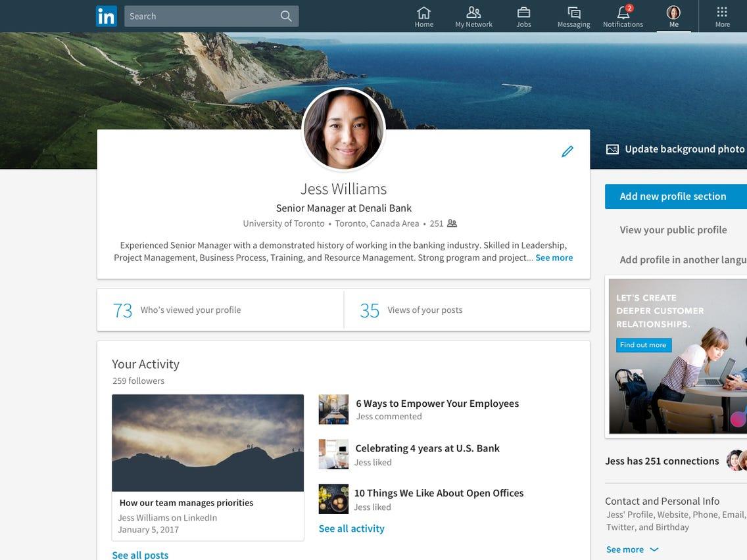Open View your public profile
Image resolution: width=747 pixels, height=560 pixels.
[x=673, y=230]
